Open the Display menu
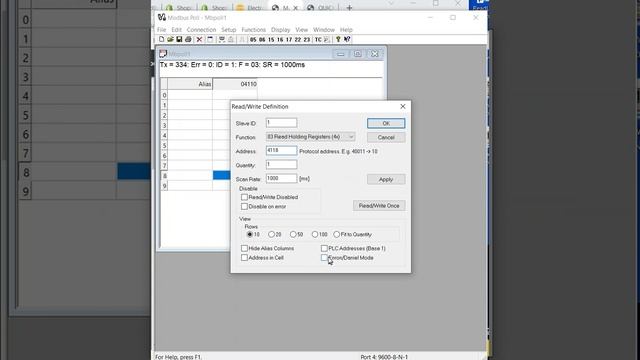The image size is (640, 360). pos(280,30)
